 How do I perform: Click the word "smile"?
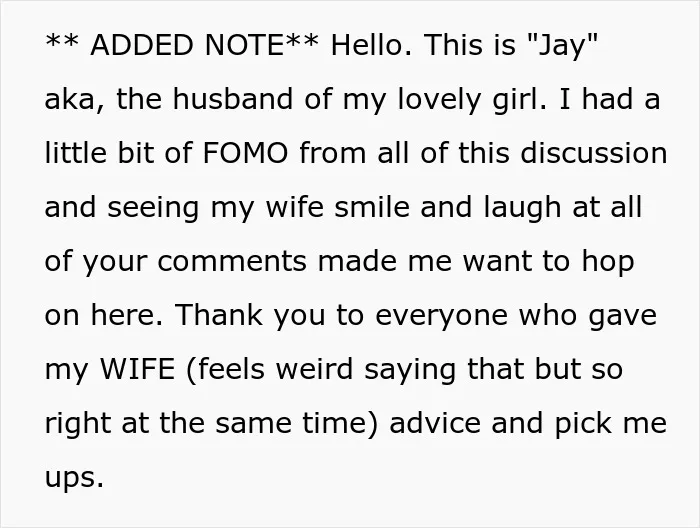(372, 207)
